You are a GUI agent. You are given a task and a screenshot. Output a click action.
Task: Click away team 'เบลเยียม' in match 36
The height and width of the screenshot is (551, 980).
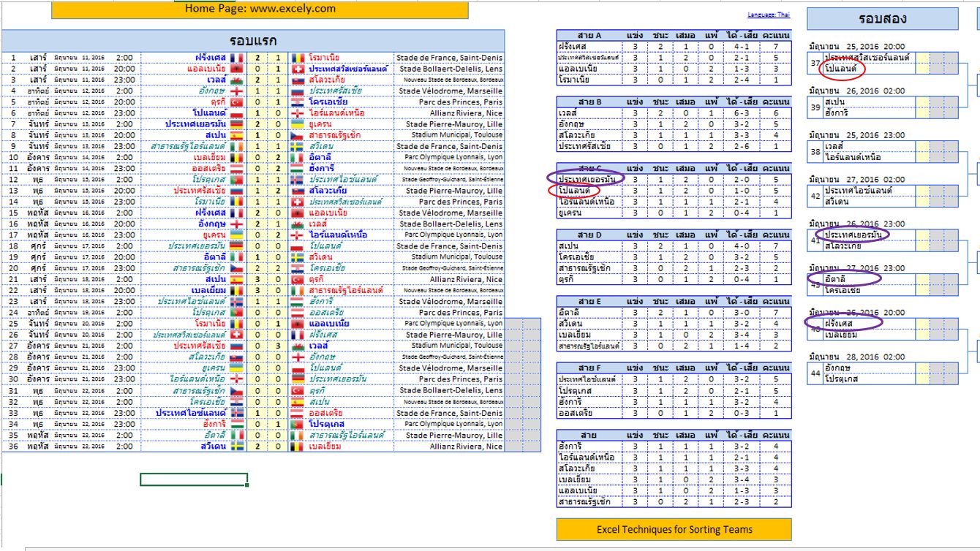(327, 446)
